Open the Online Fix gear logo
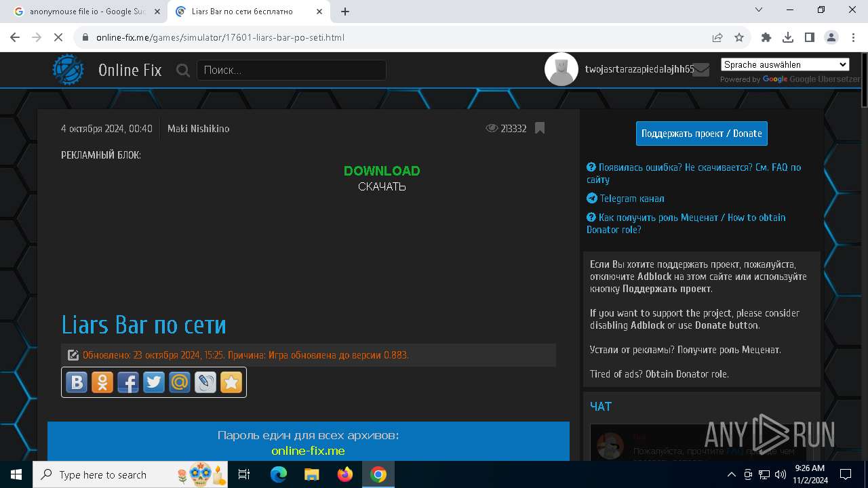Image resolution: width=868 pixels, height=488 pixels. tap(68, 70)
